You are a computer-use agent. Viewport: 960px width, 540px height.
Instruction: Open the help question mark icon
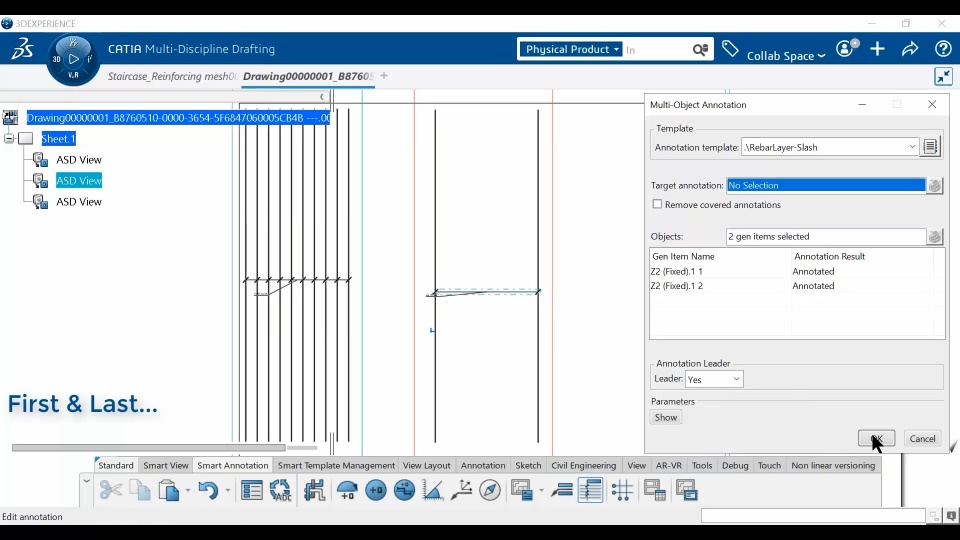[943, 49]
